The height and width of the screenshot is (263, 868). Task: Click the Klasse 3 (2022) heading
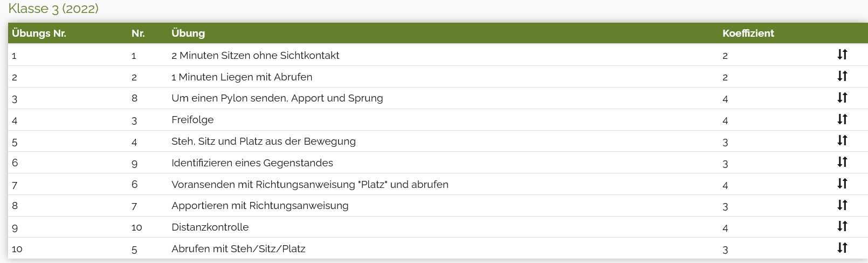click(x=53, y=9)
